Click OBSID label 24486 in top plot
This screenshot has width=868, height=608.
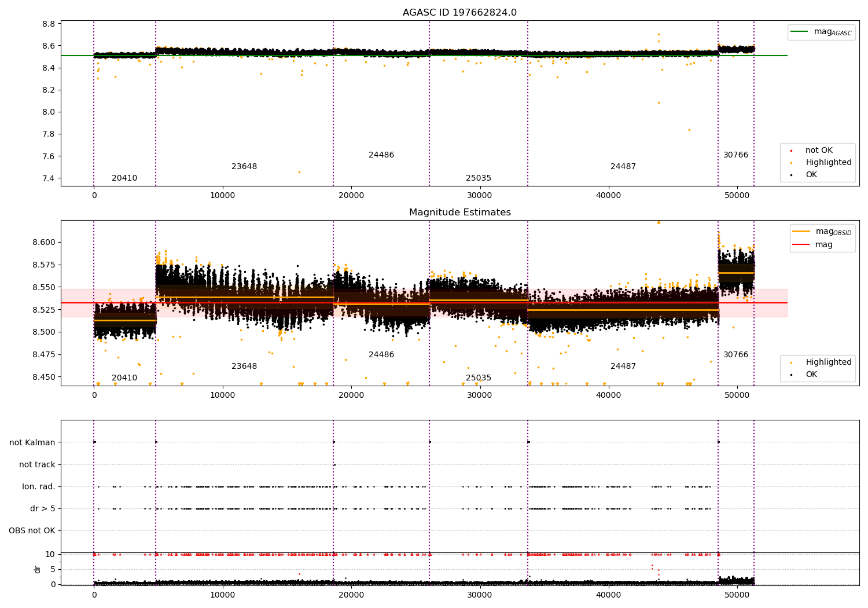[x=381, y=155]
